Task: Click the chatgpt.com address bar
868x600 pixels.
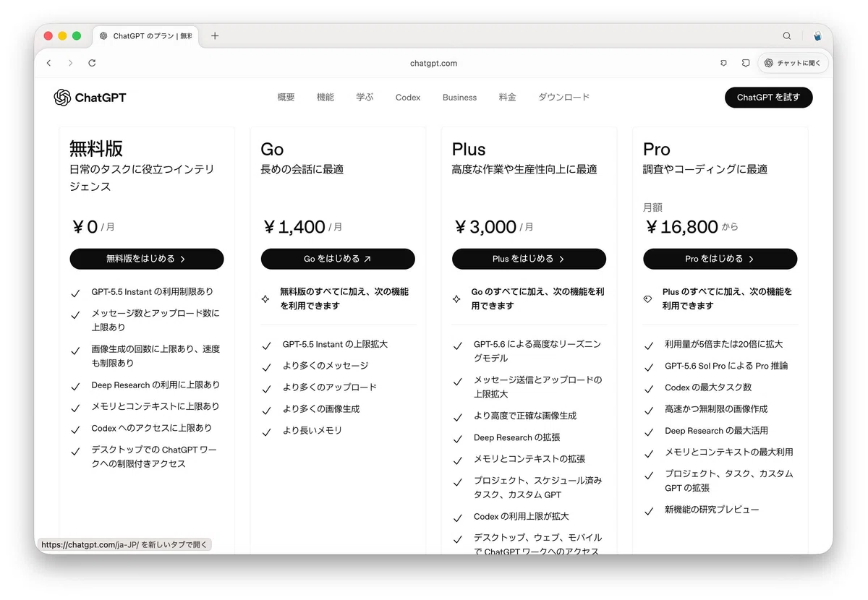Action: 433,63
